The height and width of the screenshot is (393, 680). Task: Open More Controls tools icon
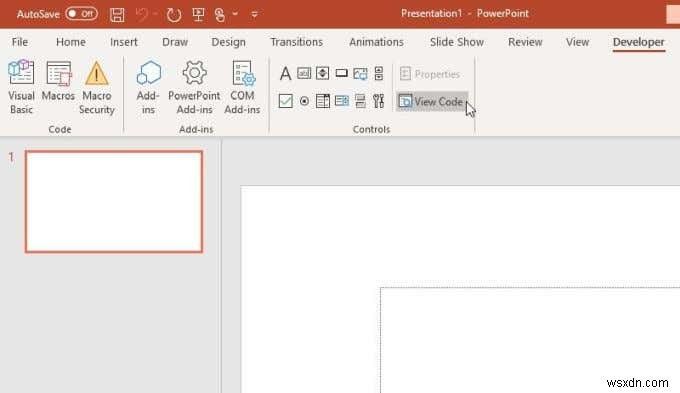379,101
